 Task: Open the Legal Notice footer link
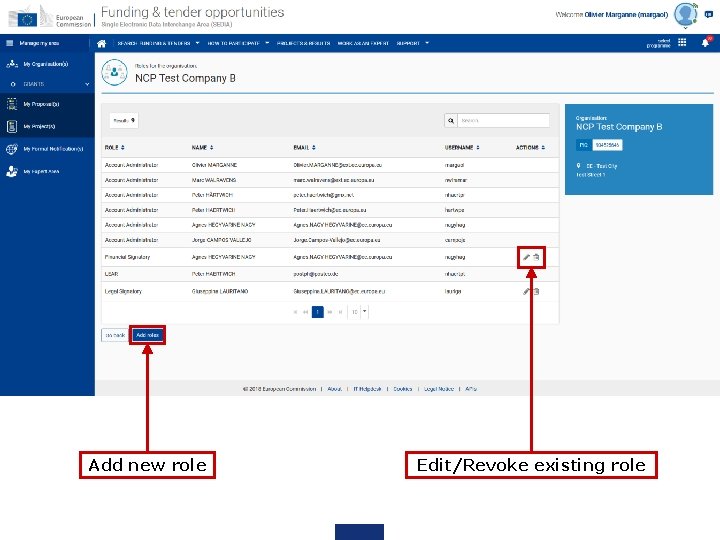(439, 389)
